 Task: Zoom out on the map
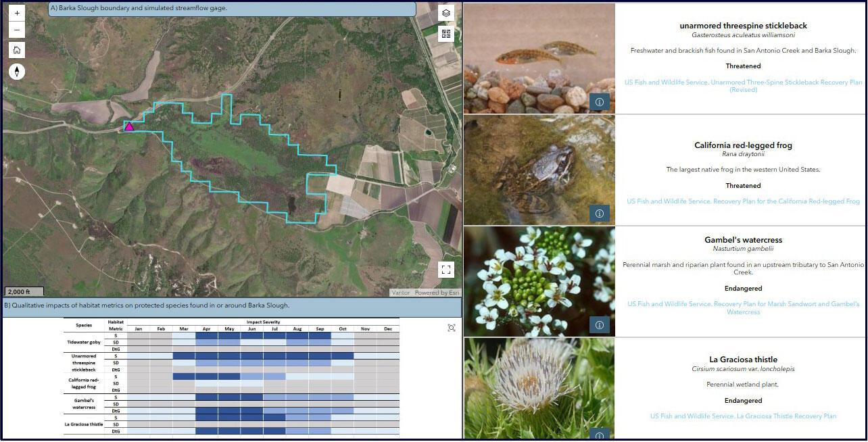(16, 30)
